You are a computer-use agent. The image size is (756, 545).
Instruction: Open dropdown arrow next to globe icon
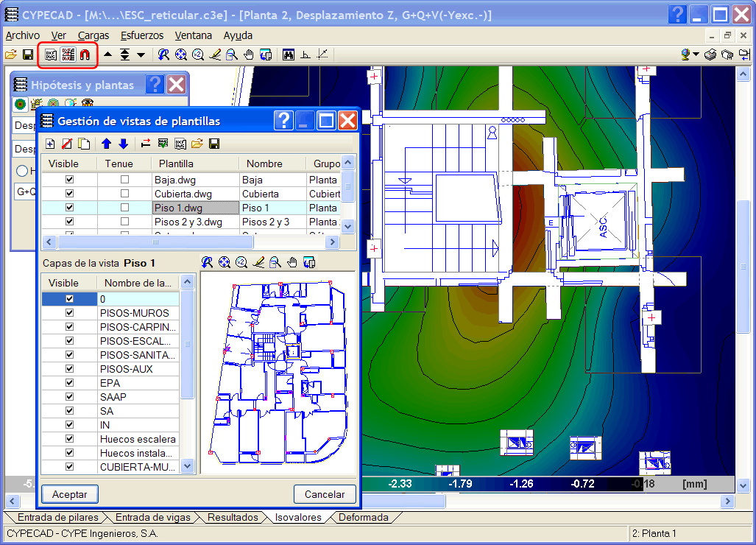[x=696, y=54]
